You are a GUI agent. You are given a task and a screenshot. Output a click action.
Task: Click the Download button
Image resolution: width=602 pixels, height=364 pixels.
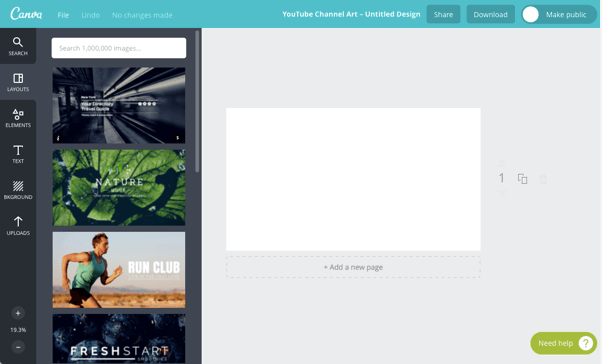(490, 15)
